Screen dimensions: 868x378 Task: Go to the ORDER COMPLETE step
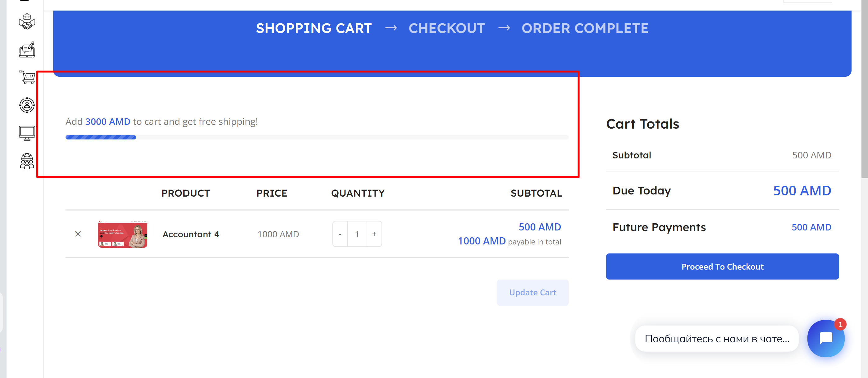(x=585, y=28)
